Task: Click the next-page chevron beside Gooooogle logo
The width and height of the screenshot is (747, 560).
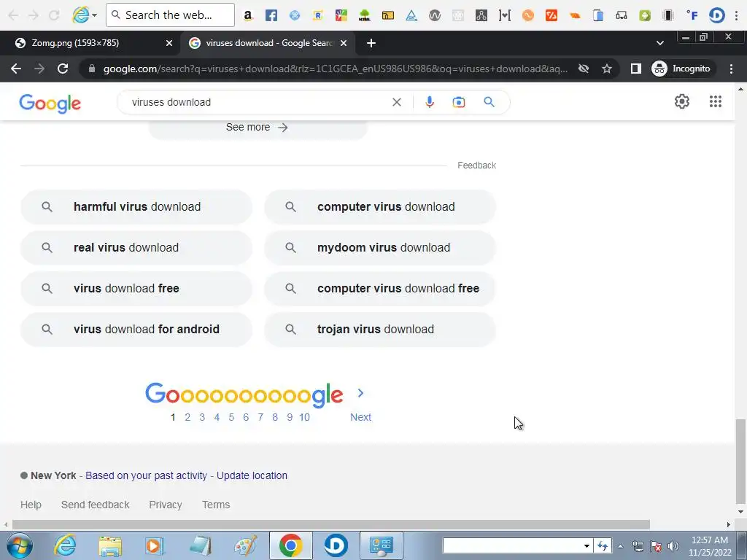Action: pos(360,393)
